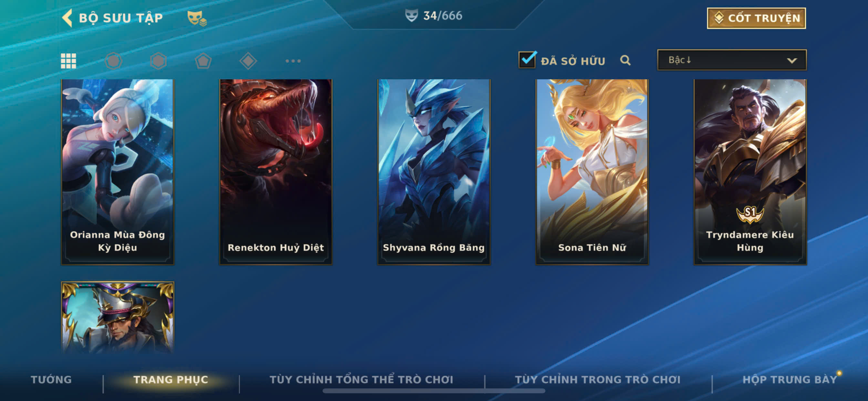
Task: Click the search magnifier icon
Action: pyautogui.click(x=625, y=60)
